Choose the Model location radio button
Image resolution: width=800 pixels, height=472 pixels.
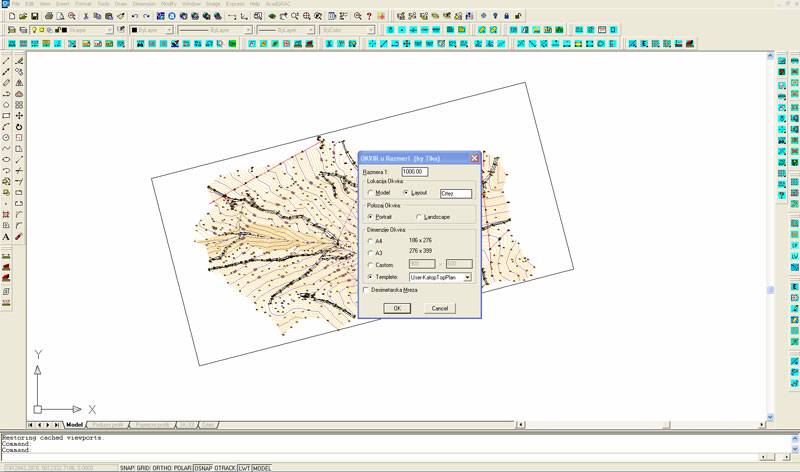click(371, 192)
